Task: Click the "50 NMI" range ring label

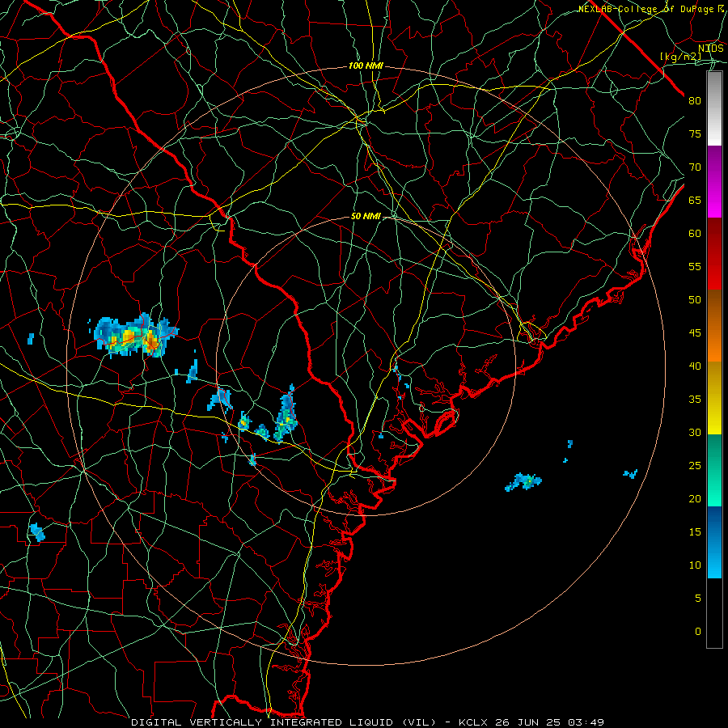Action: (x=366, y=216)
